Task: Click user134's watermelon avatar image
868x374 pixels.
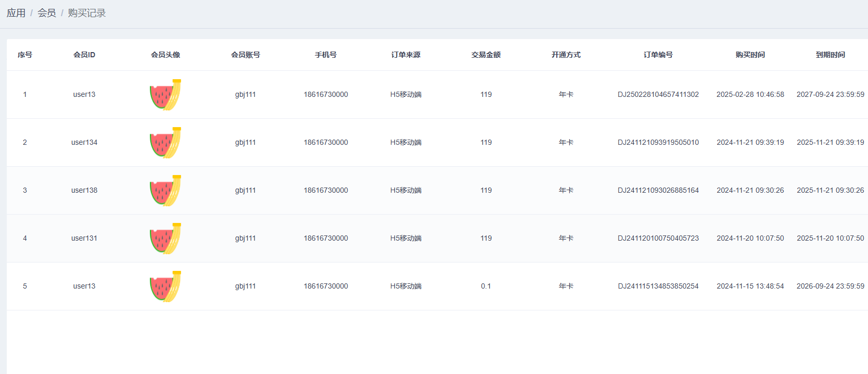Action: pyautogui.click(x=165, y=143)
